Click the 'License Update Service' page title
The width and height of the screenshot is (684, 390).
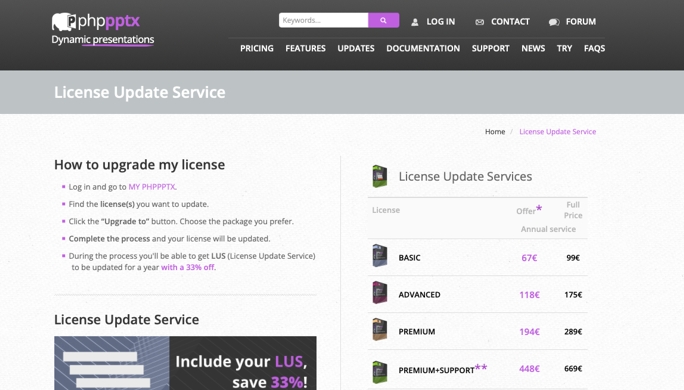(140, 92)
